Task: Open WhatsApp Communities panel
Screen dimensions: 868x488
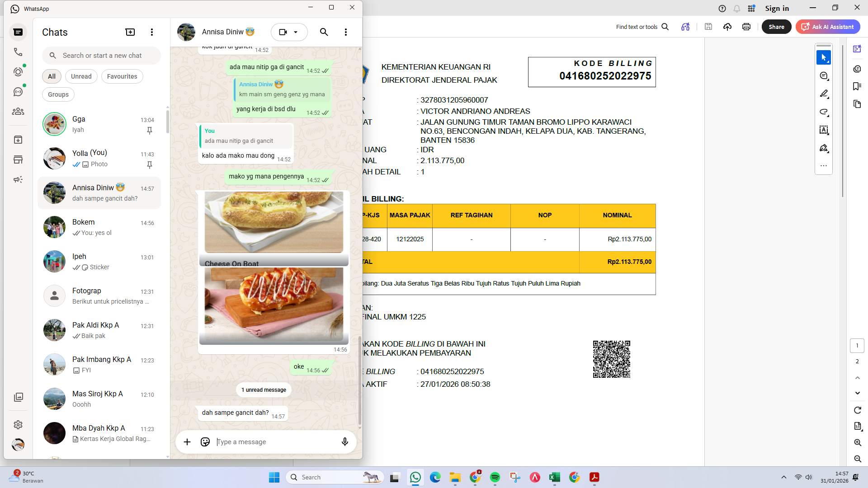Action: tap(18, 111)
